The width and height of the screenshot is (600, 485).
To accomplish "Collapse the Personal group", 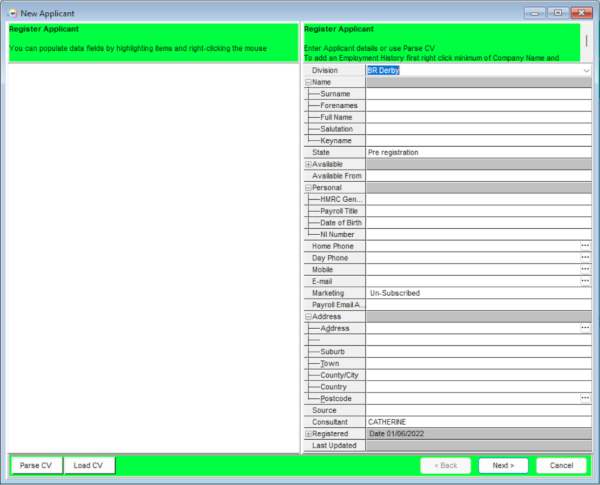I will 308,188.
